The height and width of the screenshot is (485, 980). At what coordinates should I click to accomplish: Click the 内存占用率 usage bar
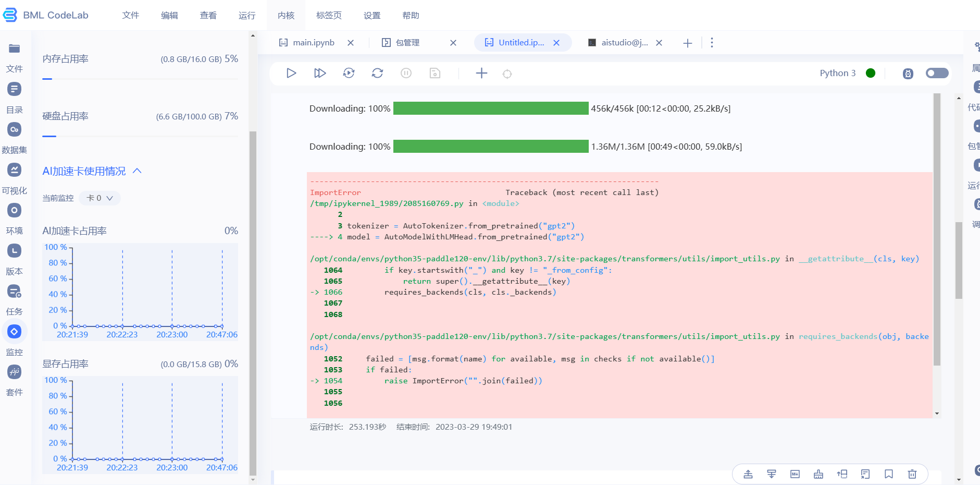pyautogui.click(x=140, y=79)
